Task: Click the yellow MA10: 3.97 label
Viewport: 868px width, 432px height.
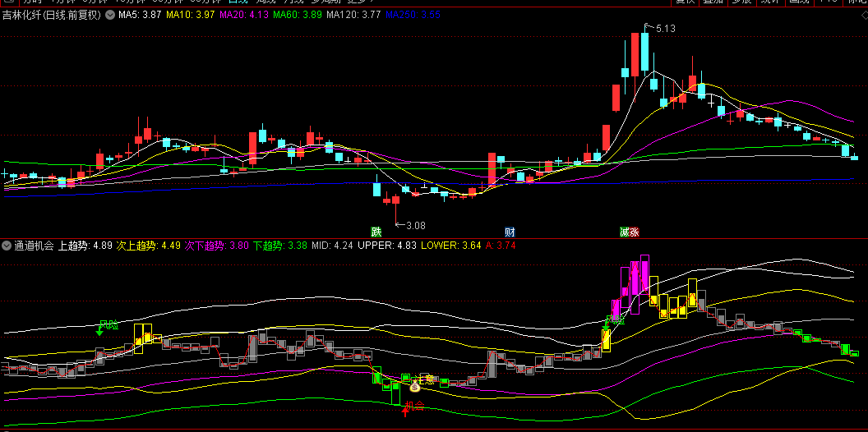Action: point(191,15)
